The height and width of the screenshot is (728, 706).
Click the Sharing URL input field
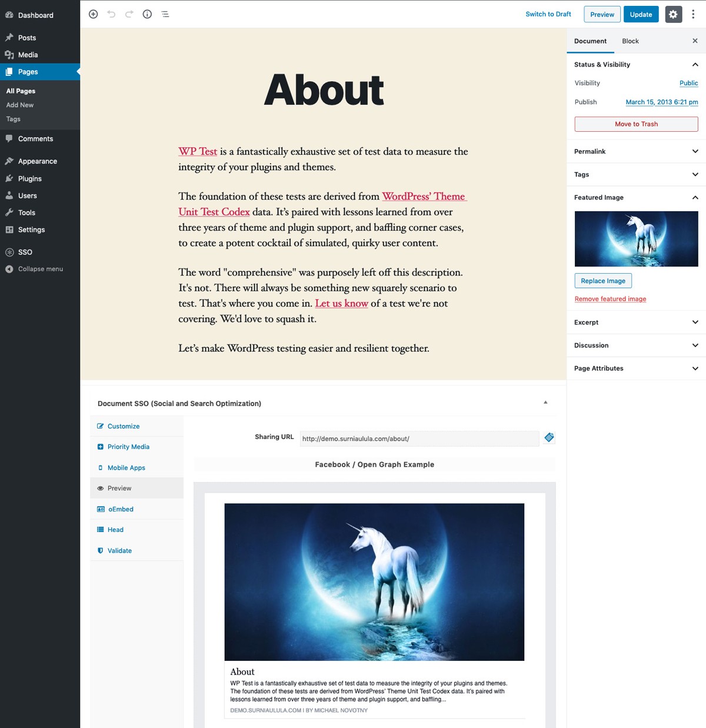coord(419,438)
